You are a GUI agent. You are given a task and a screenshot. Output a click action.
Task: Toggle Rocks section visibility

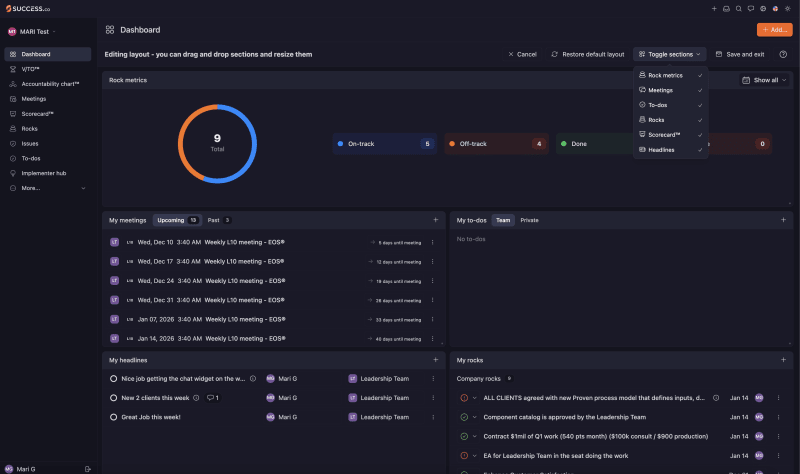coord(670,120)
